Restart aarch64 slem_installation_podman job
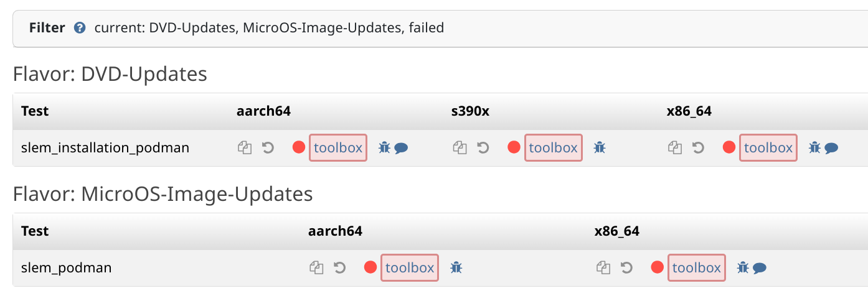 click(268, 148)
